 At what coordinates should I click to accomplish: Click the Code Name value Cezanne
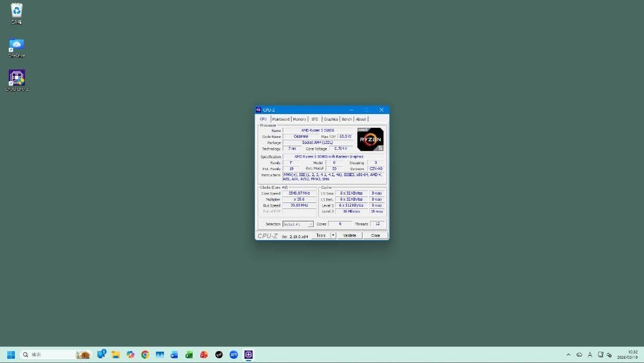301,137
